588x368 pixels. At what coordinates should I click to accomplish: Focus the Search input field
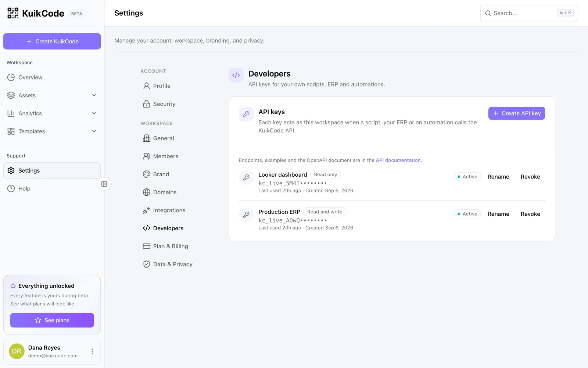click(x=529, y=13)
